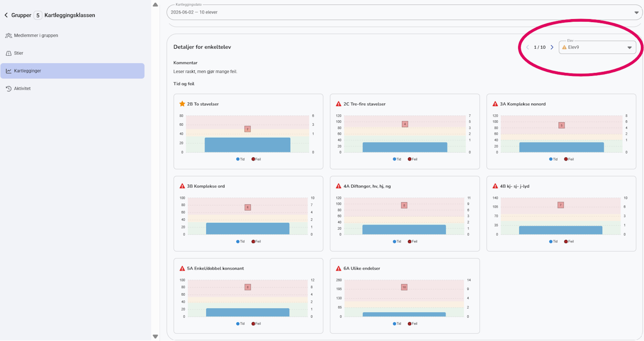The image size is (644, 341).
Task: Expand the Kartleggingsdato dropdown arrow
Action: (637, 12)
